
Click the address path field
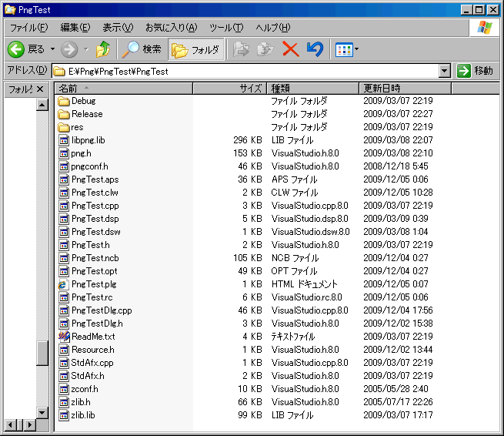point(245,71)
